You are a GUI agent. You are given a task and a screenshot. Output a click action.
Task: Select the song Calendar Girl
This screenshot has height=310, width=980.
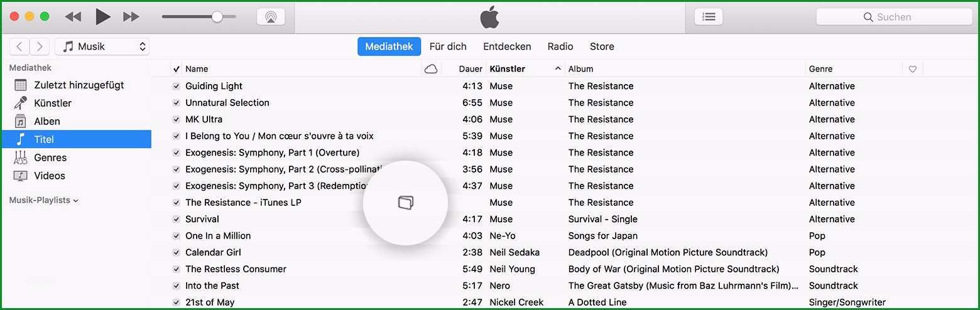(213, 252)
